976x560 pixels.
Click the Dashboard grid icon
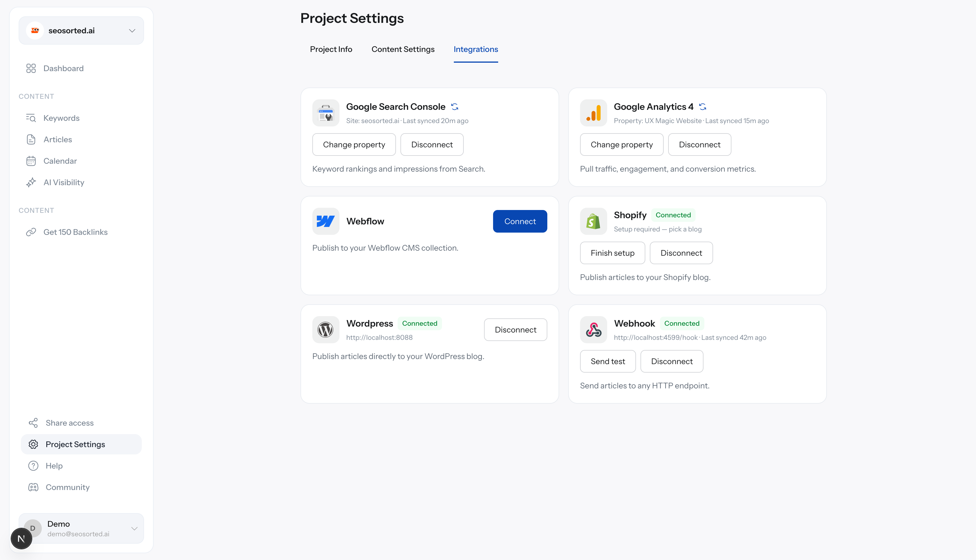tap(31, 69)
